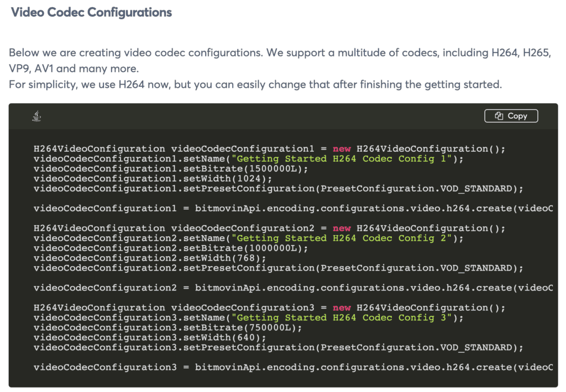566x392 pixels.
Task: Click the Copy button in code block
Action: (511, 116)
